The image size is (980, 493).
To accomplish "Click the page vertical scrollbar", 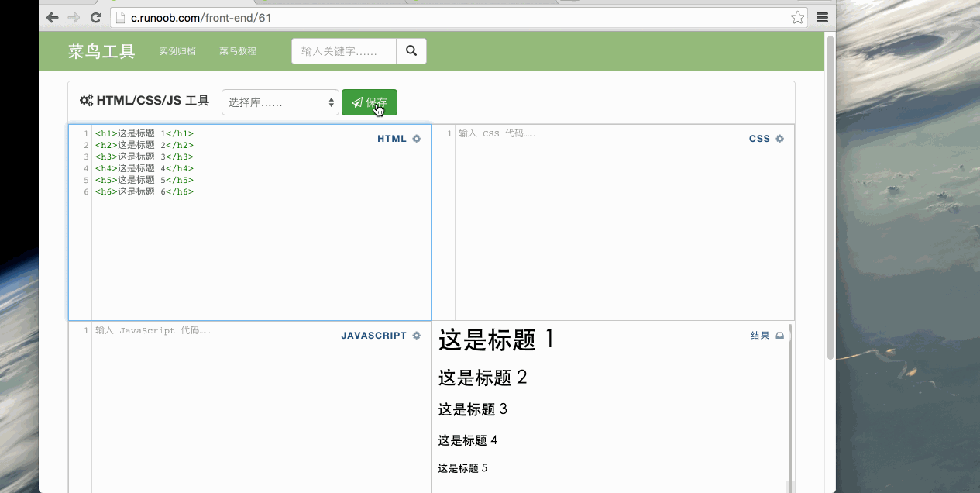I will click(x=830, y=194).
